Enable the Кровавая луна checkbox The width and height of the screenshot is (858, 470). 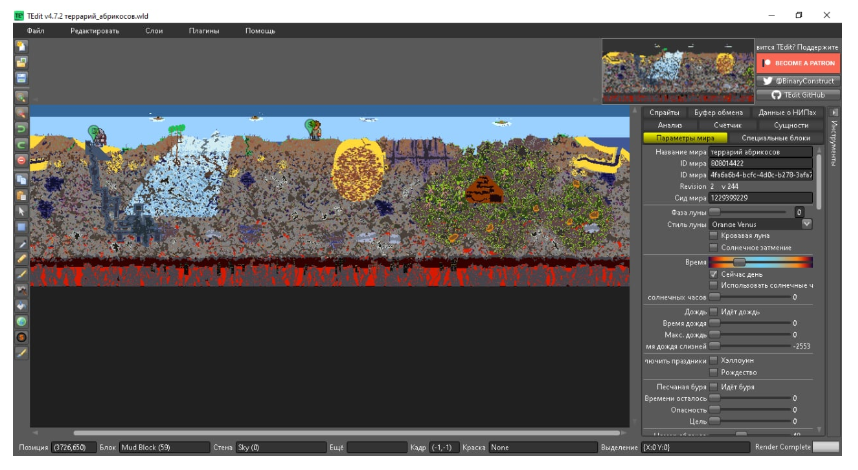click(x=714, y=236)
